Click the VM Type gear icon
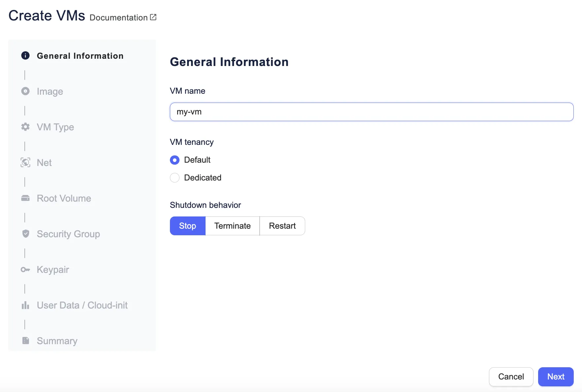Screen dimensions: 582x392 25,127
